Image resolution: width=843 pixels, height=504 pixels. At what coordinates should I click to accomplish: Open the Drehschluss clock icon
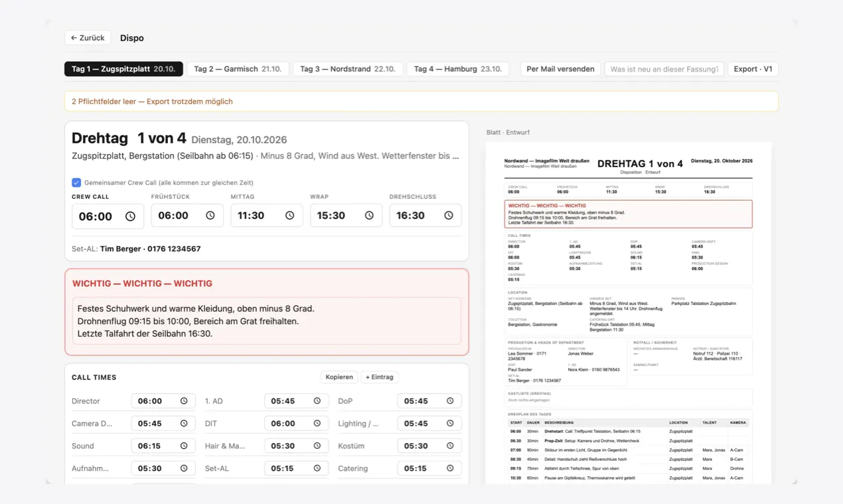pos(449,216)
